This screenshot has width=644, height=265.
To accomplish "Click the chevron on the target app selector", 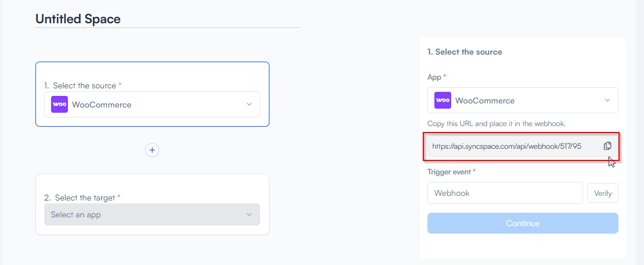I will [249, 214].
